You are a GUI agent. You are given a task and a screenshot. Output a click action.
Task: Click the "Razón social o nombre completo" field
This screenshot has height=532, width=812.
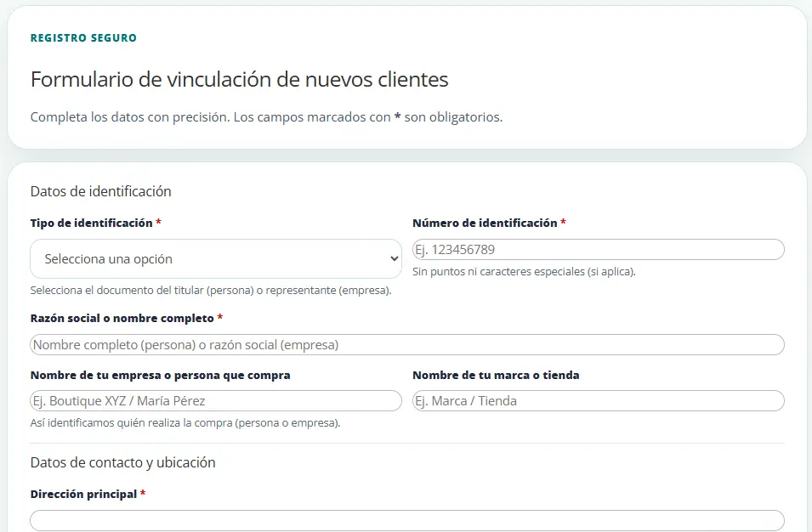pos(407,344)
